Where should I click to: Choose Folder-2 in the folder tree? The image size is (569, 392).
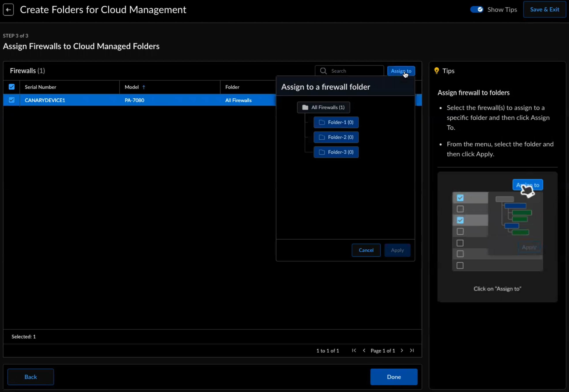click(x=336, y=137)
